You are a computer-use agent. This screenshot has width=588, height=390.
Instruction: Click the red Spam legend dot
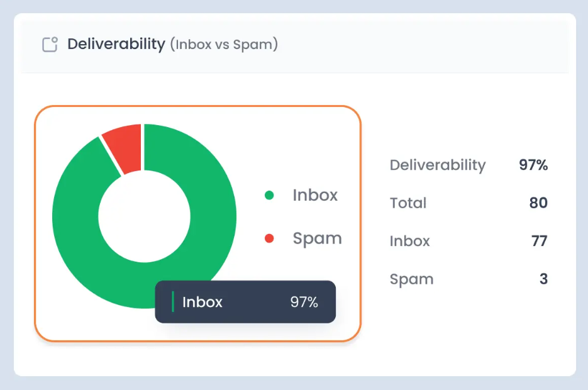269,238
